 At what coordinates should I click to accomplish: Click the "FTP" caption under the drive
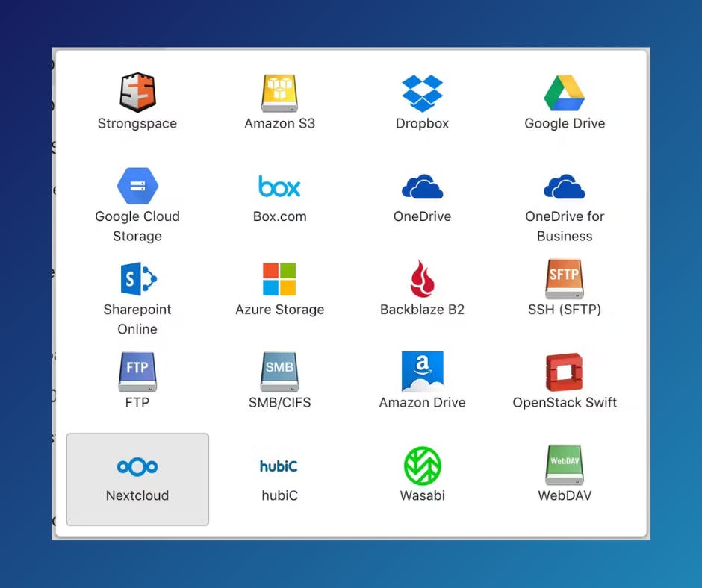point(137,403)
